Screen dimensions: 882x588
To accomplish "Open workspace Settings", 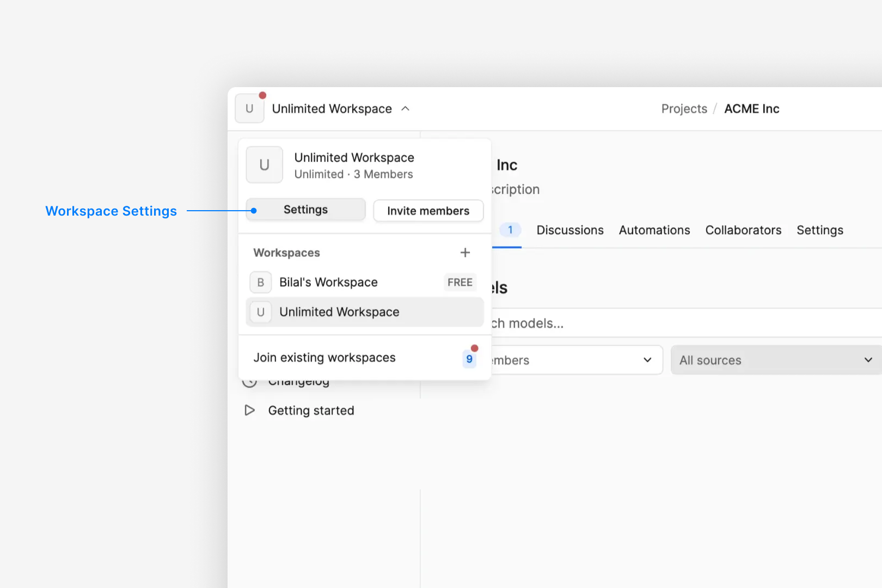I will [305, 209].
